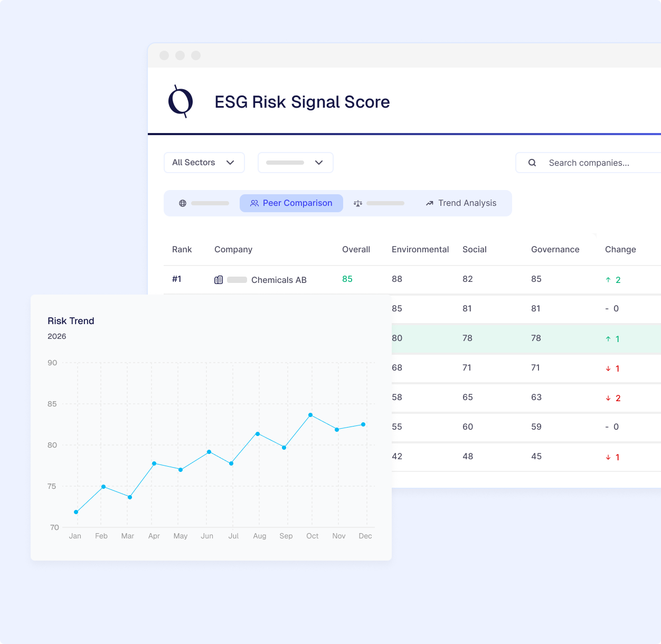661x644 pixels.
Task: Click the chevron next to All Sectors
Action: pyautogui.click(x=230, y=163)
